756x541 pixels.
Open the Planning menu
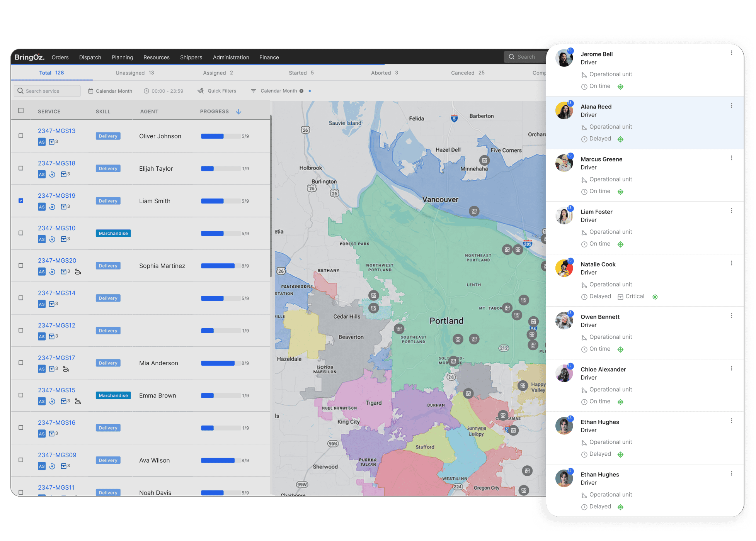[x=123, y=57]
